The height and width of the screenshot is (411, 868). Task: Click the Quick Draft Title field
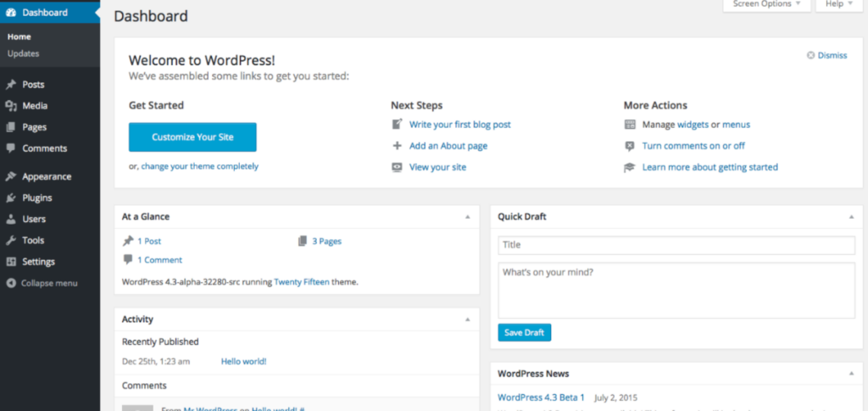point(676,245)
